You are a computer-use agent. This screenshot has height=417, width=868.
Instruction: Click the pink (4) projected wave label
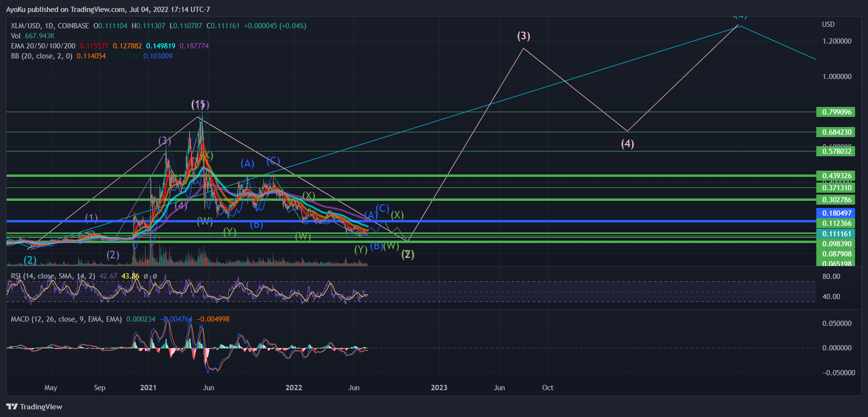click(628, 144)
